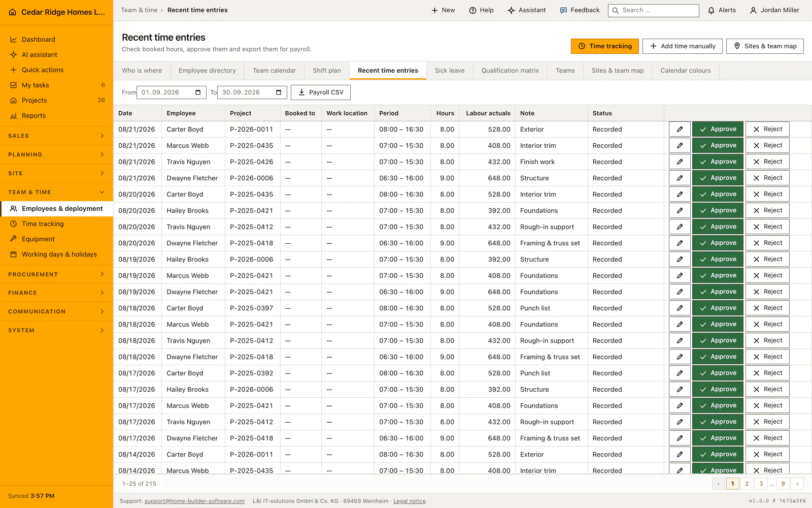Screen dimensions: 812x508
Task: Expand the Site section
Action: pyautogui.click(x=56, y=173)
